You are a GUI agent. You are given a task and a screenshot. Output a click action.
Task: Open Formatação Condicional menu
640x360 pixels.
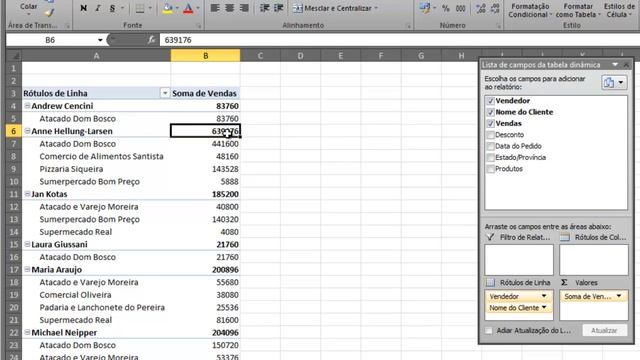tap(530, 10)
